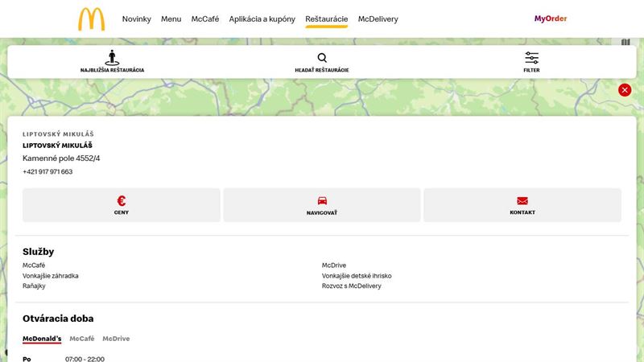Viewport: 644px width, 362px height.
Task: Call the phone number +421 917 971 663
Action: click(x=47, y=171)
